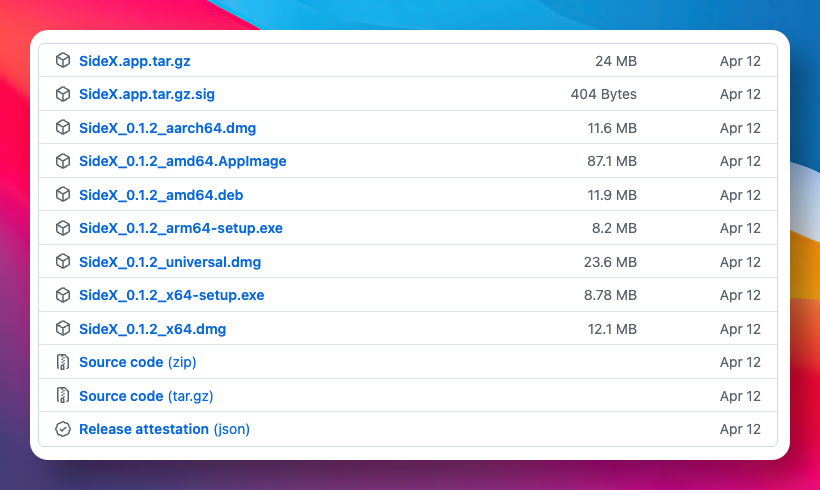This screenshot has width=820, height=490.
Task: Click the package icon beside SideX.app.tar.gz
Action: 63,61
